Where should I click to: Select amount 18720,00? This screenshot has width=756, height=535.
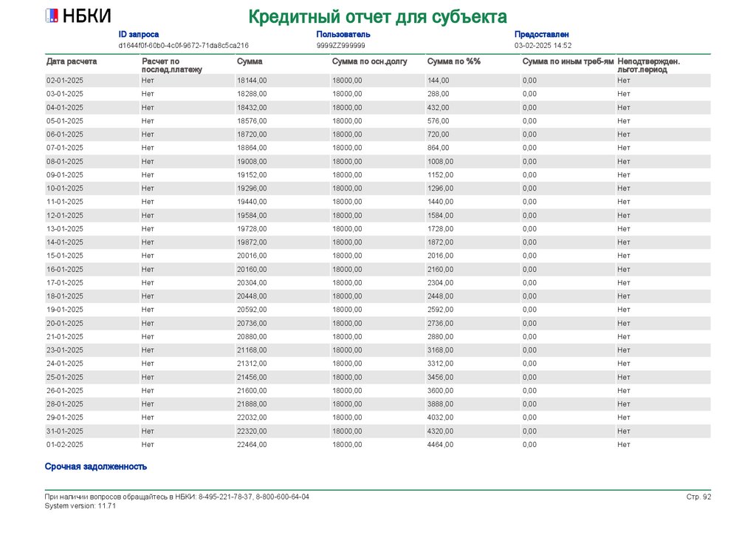pyautogui.click(x=252, y=134)
